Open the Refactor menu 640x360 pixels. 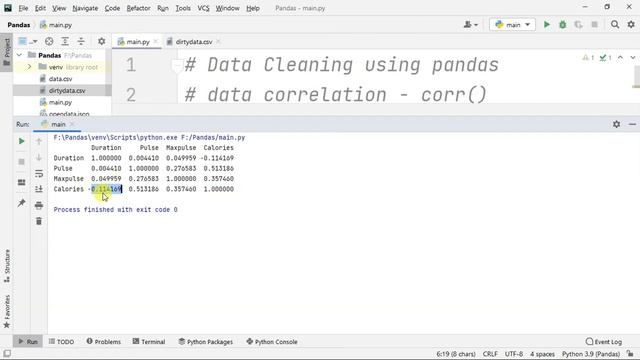pos(138,8)
